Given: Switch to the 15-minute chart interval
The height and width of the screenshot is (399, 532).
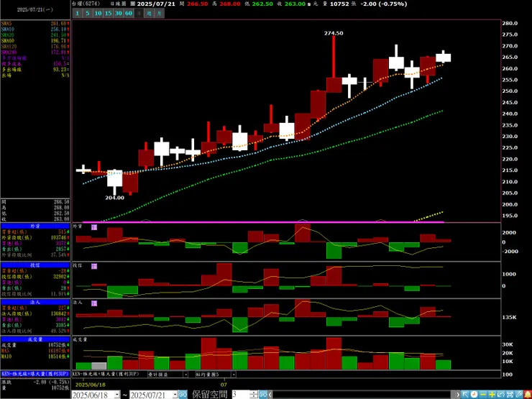Looking at the screenshot, I should click(109, 13).
